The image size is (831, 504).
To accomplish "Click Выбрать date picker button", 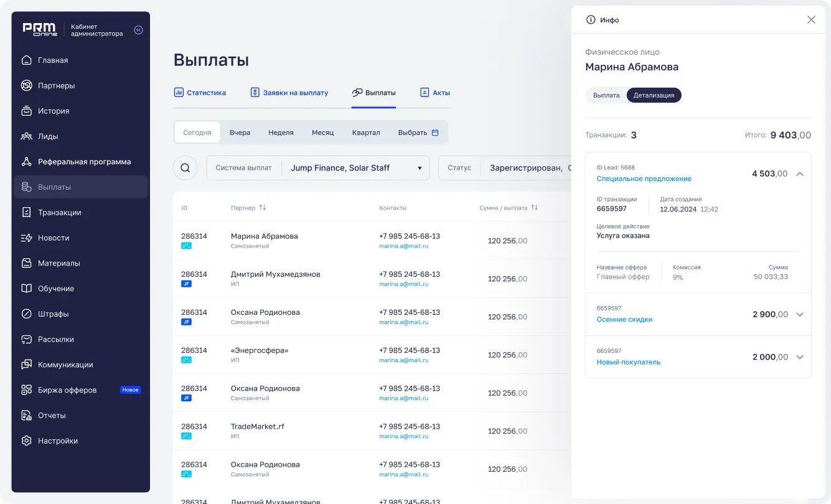I will (x=418, y=133).
